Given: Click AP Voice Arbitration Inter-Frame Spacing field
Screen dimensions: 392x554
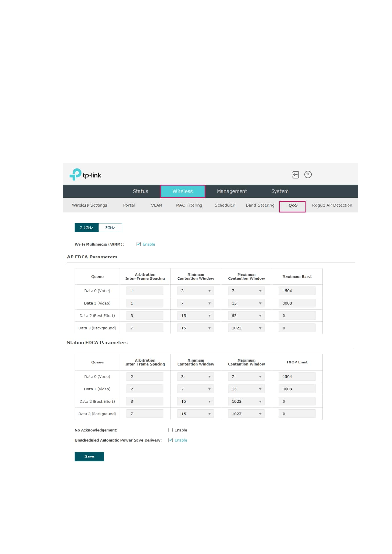Looking at the screenshot, I should point(145,291).
